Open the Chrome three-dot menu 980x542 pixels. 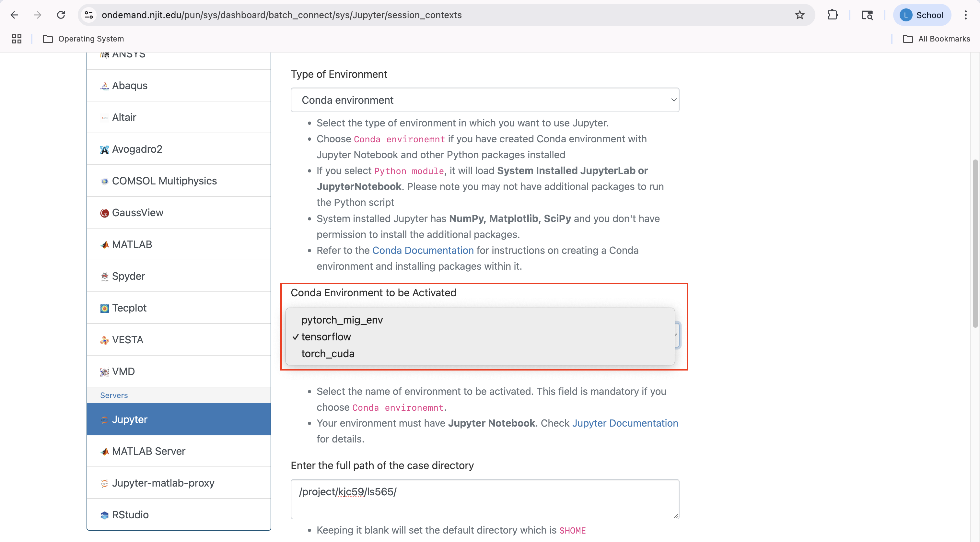click(965, 15)
